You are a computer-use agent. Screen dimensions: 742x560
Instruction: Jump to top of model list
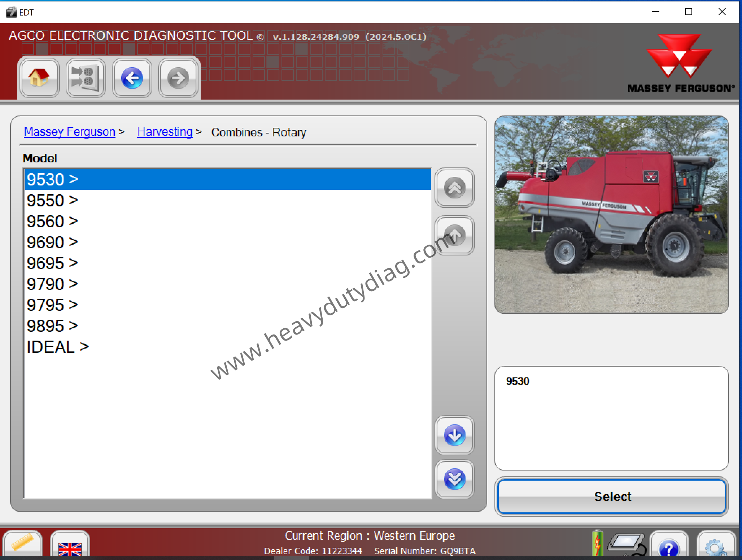pyautogui.click(x=454, y=188)
